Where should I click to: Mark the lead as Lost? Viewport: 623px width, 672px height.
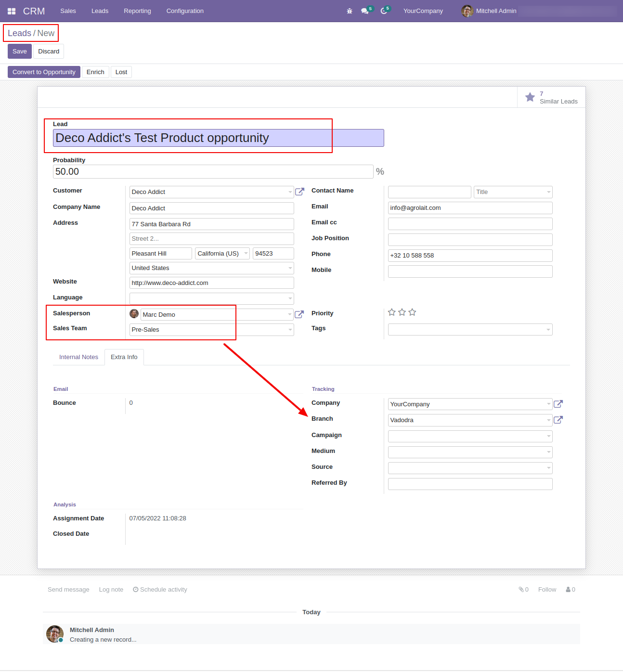pyautogui.click(x=121, y=72)
